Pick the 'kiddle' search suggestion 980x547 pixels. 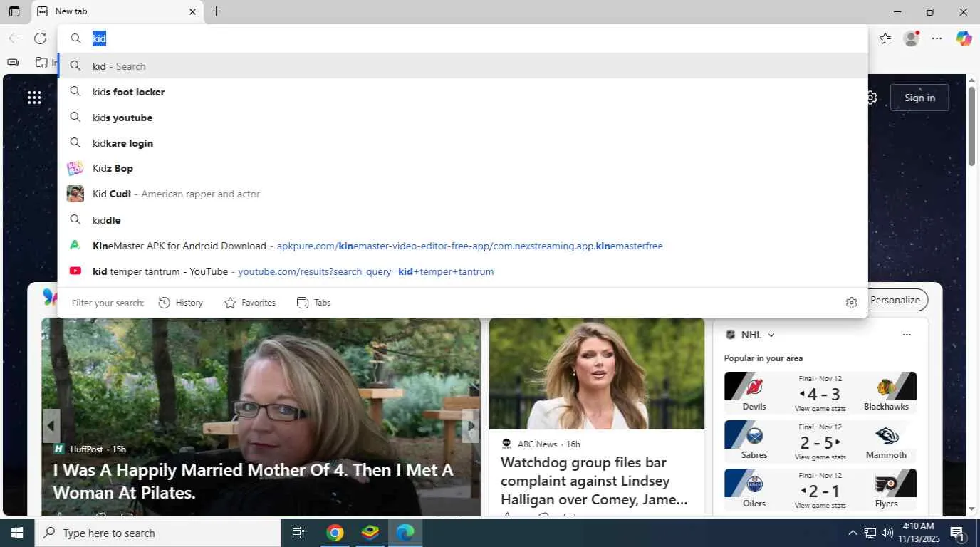click(463, 220)
